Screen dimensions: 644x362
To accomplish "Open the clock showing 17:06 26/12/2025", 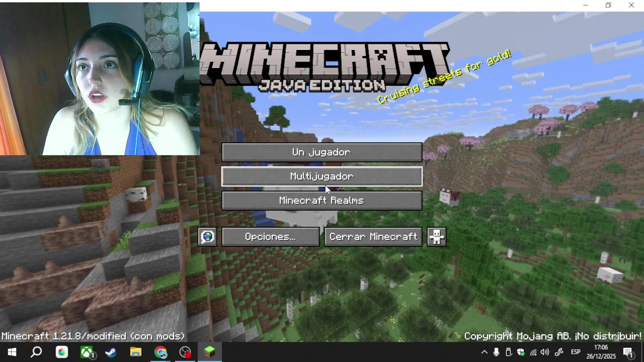I will (601, 352).
